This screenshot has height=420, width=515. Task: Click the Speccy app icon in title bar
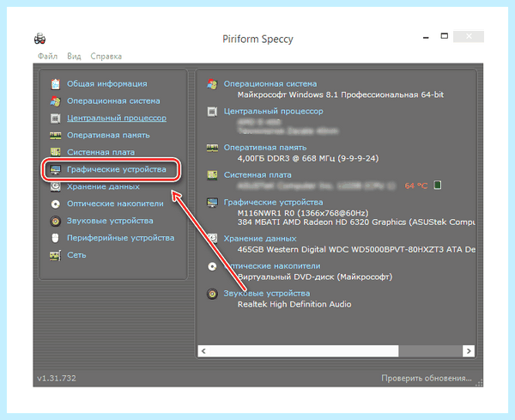tap(39, 39)
